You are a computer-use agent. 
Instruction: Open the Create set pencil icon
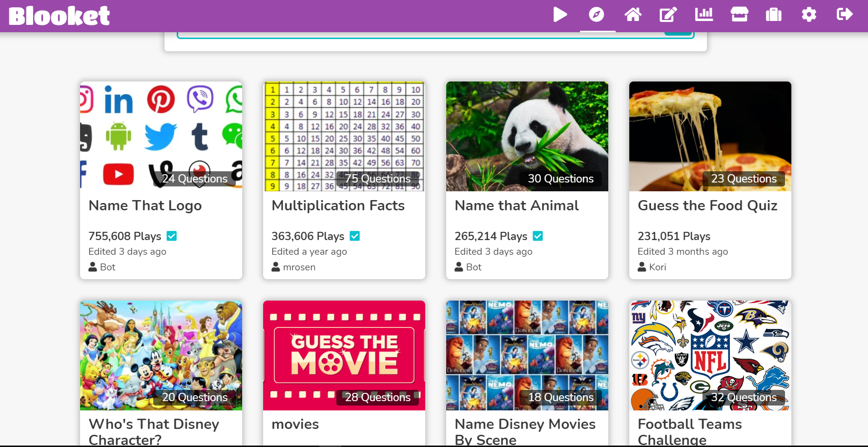pyautogui.click(x=668, y=15)
